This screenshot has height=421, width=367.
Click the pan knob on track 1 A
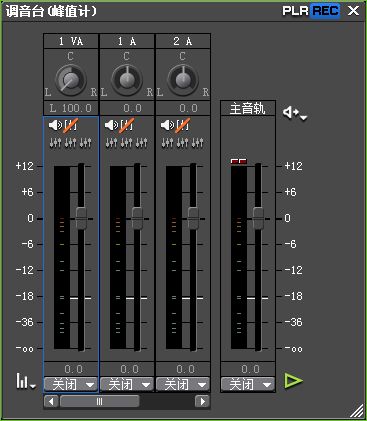click(126, 80)
